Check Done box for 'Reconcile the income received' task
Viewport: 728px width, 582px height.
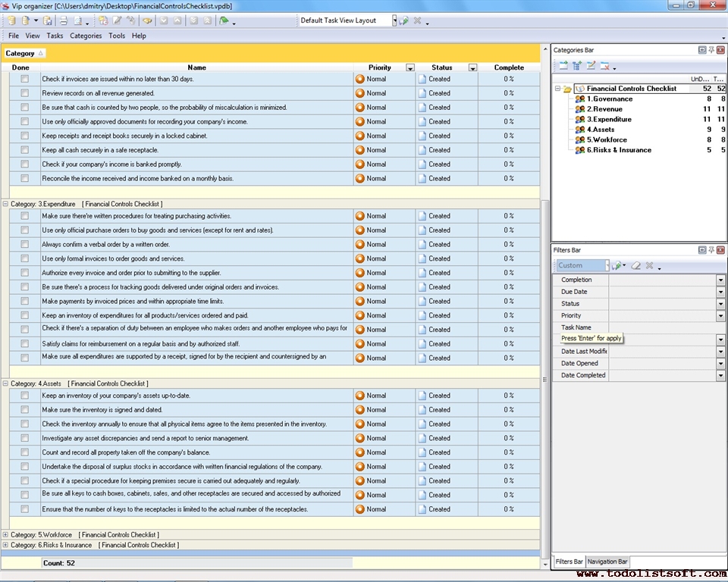coord(24,178)
